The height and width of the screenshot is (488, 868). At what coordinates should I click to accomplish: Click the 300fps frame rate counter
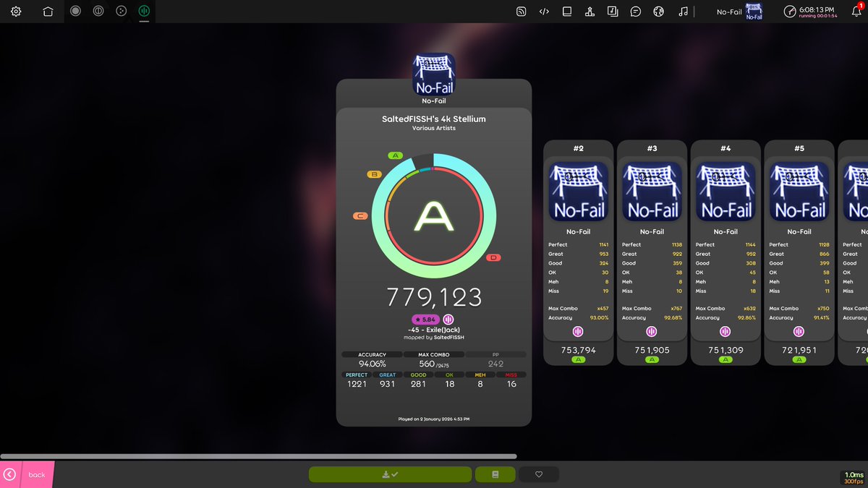[x=852, y=481]
